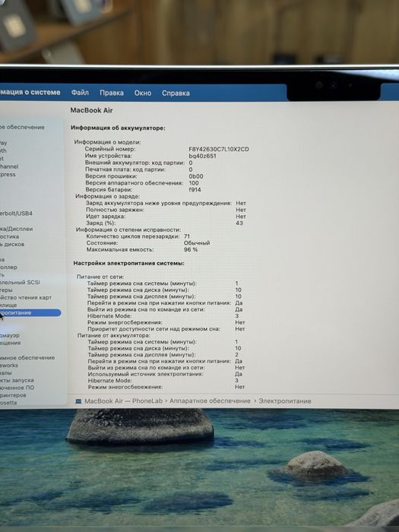Select the highlighted Электропитание sidebar row
This screenshot has width=399, height=532.
[30, 313]
